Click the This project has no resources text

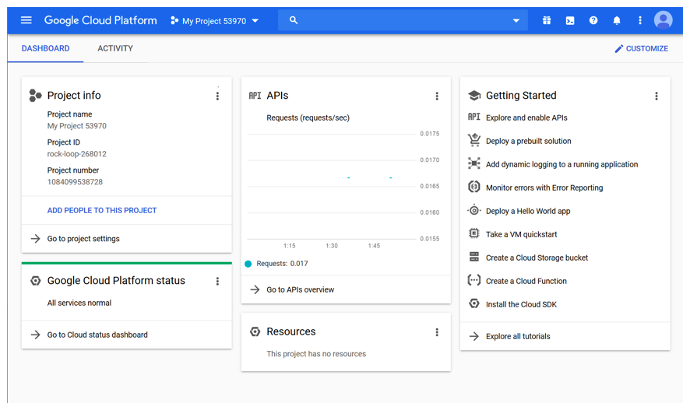tap(316, 354)
